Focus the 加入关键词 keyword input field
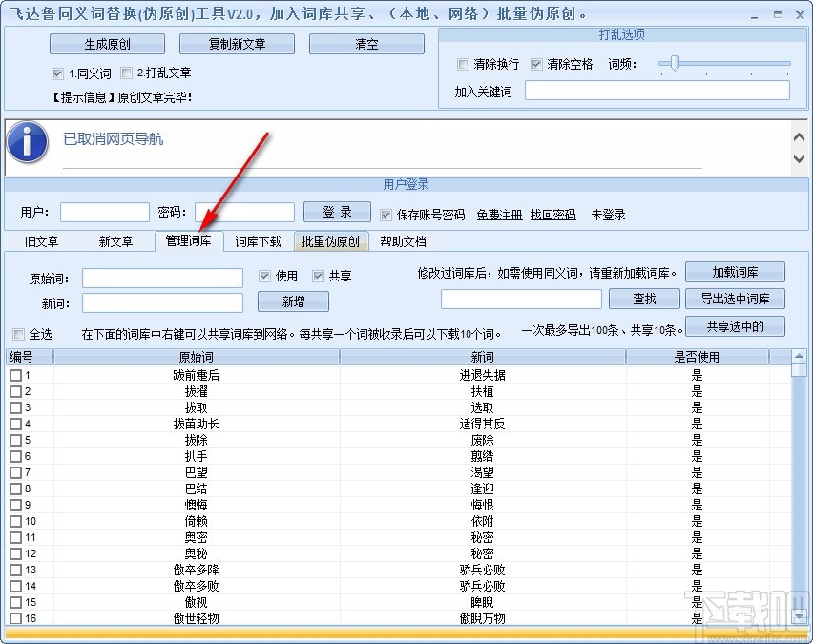This screenshot has height=644, width=813. coord(657,91)
